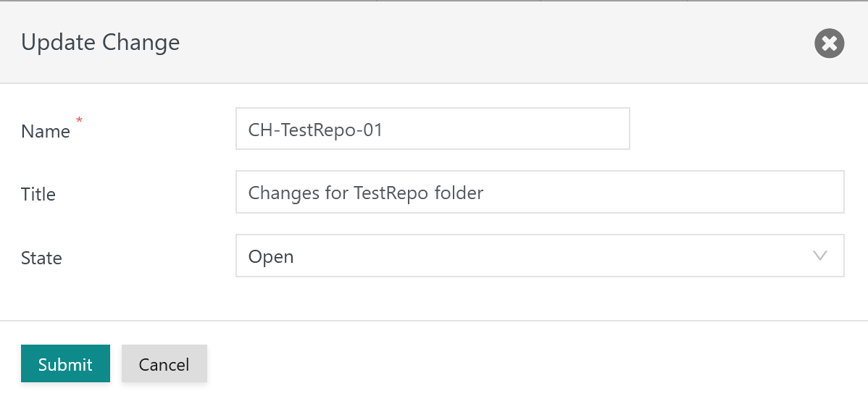
Task: Click the State field label
Action: 41,258
